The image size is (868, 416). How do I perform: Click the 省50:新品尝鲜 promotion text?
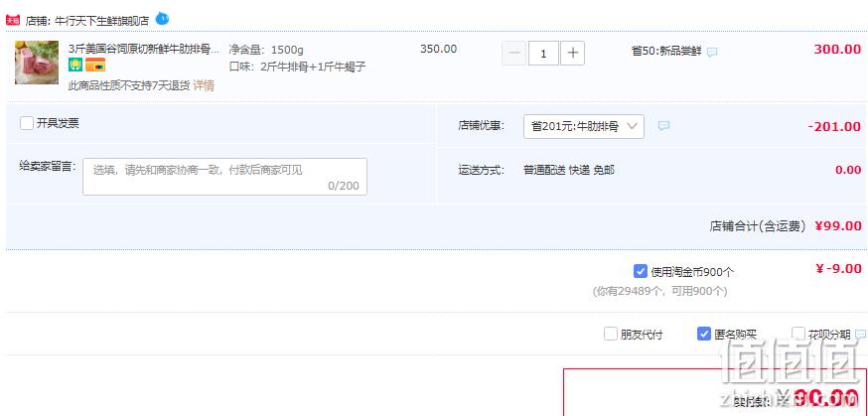666,52
